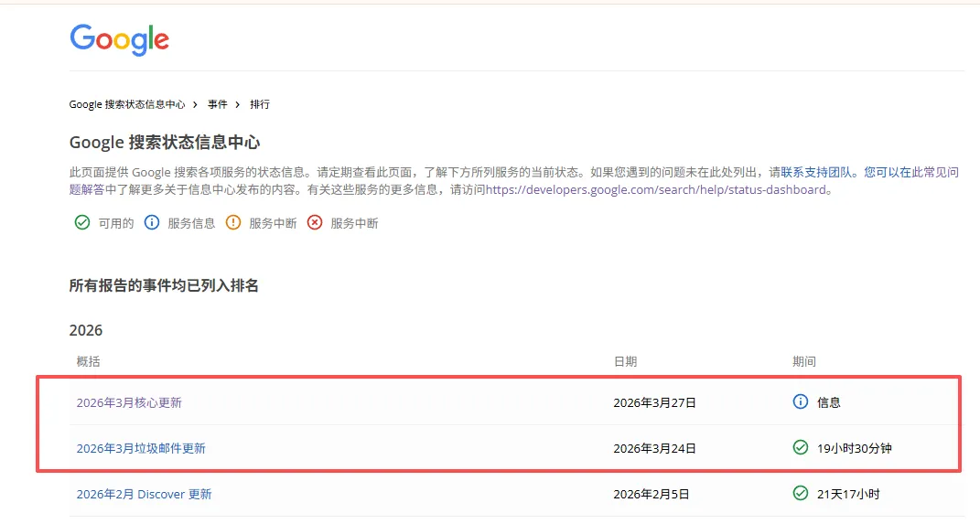Screen dimensions: 980x524
Task: Open 2026年3月核心更新 incident
Action: coord(129,403)
